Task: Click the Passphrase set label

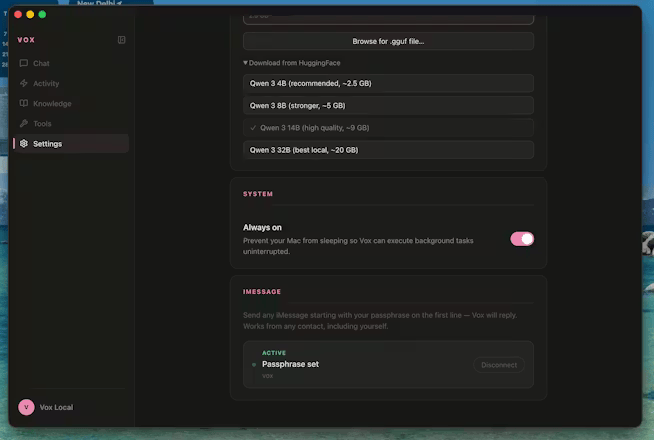Action: 290,364
